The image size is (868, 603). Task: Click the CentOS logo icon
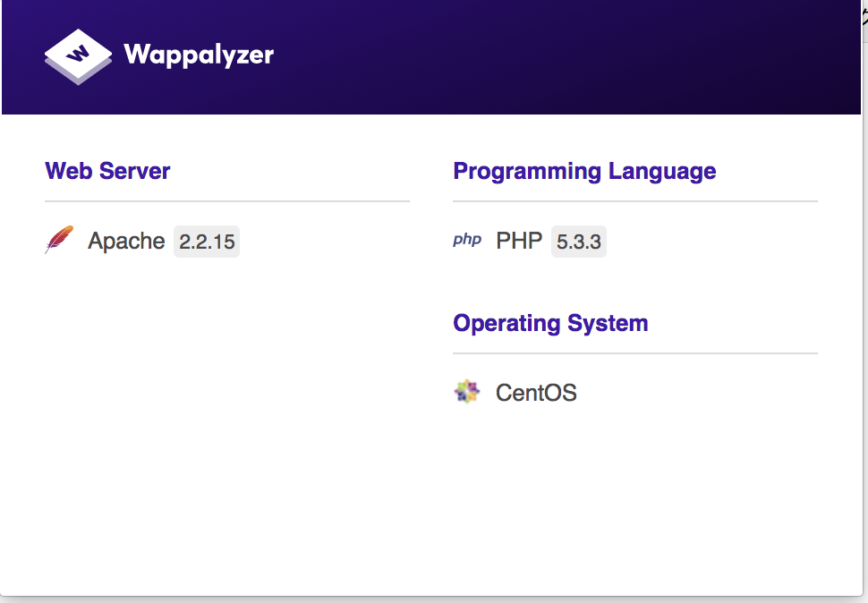pyautogui.click(x=467, y=392)
